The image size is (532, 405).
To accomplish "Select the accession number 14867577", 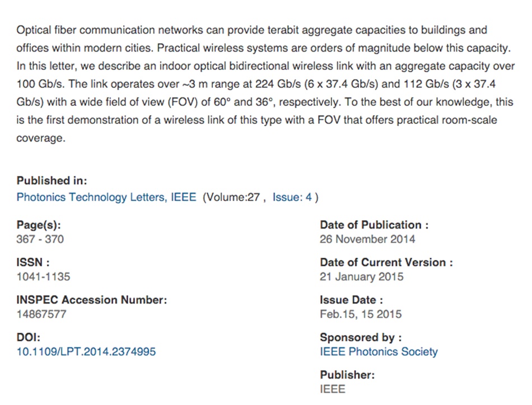I will click(41, 314).
